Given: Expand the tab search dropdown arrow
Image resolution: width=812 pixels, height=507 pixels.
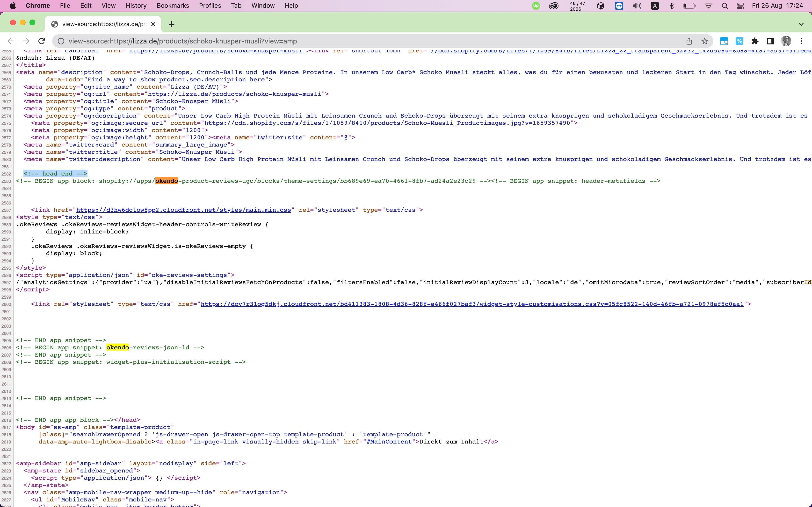Looking at the screenshot, I should click(x=801, y=24).
